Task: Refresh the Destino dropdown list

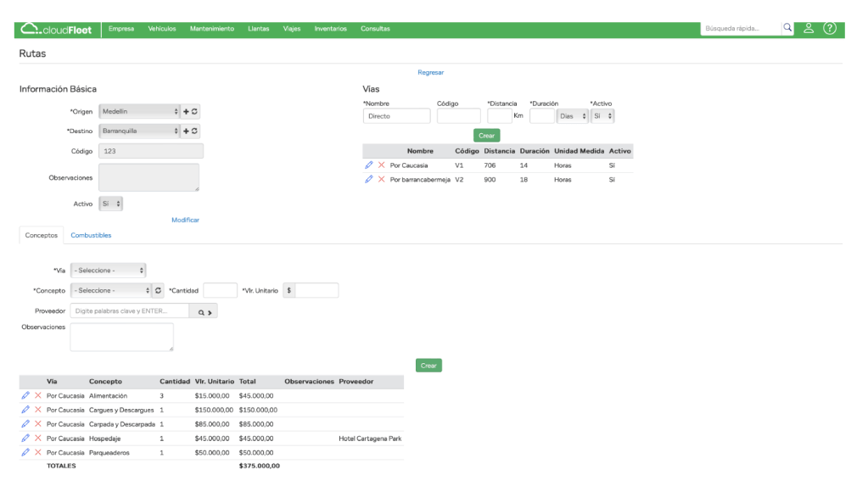Action: (x=195, y=131)
